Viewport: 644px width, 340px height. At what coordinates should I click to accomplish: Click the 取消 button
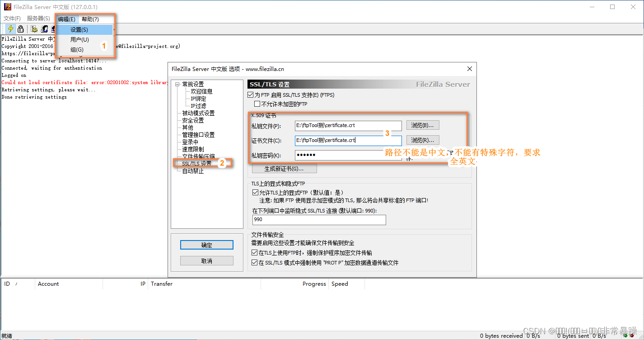[206, 261]
